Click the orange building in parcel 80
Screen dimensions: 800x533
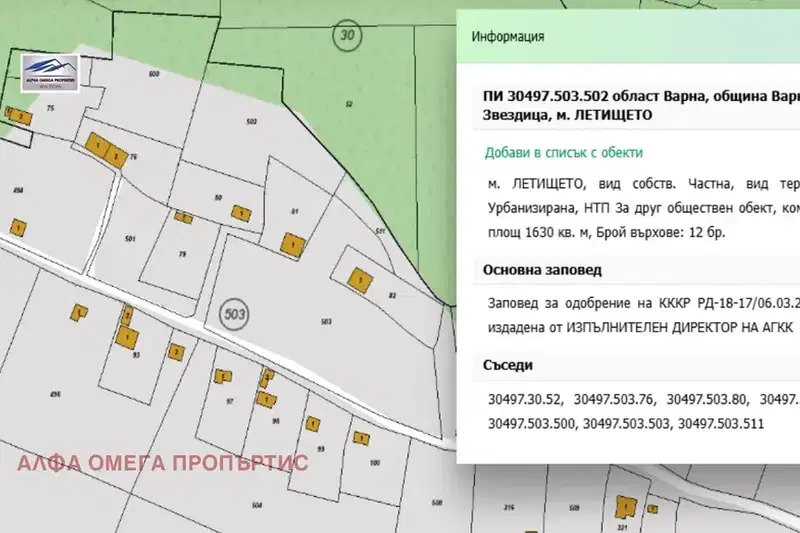point(241,213)
